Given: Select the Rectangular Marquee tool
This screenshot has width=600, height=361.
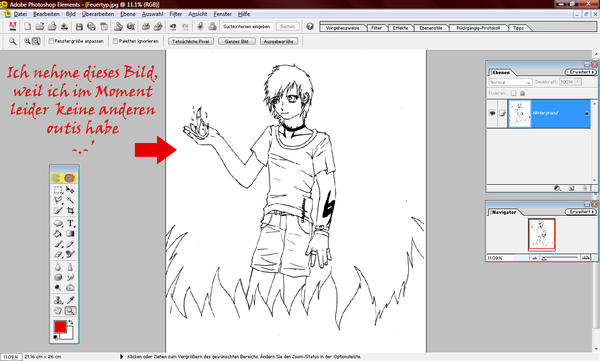Looking at the screenshot, I should [x=58, y=190].
